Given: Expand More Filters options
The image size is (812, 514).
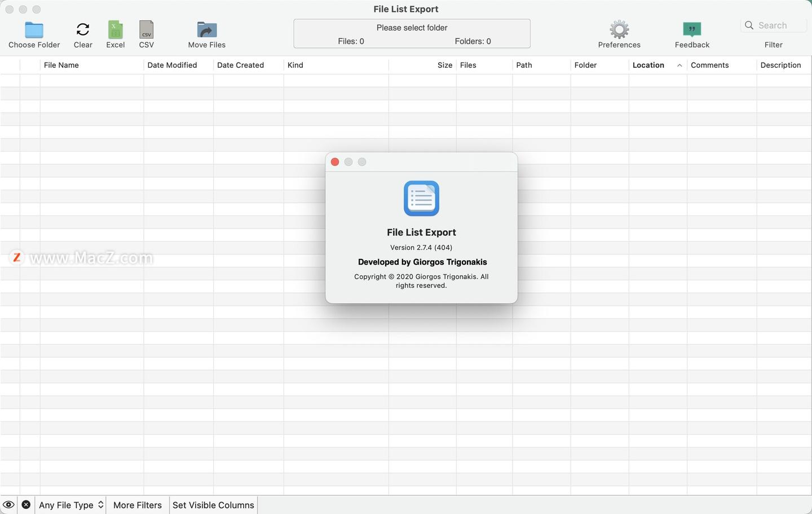Looking at the screenshot, I should point(137,504).
